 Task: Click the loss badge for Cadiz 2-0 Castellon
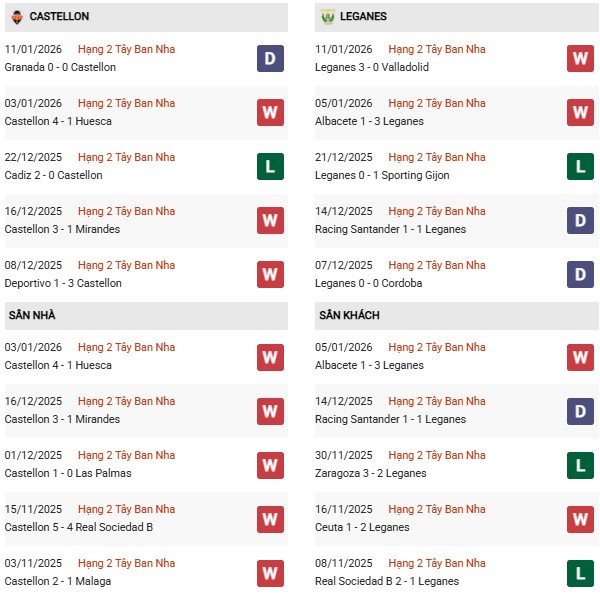click(270, 166)
